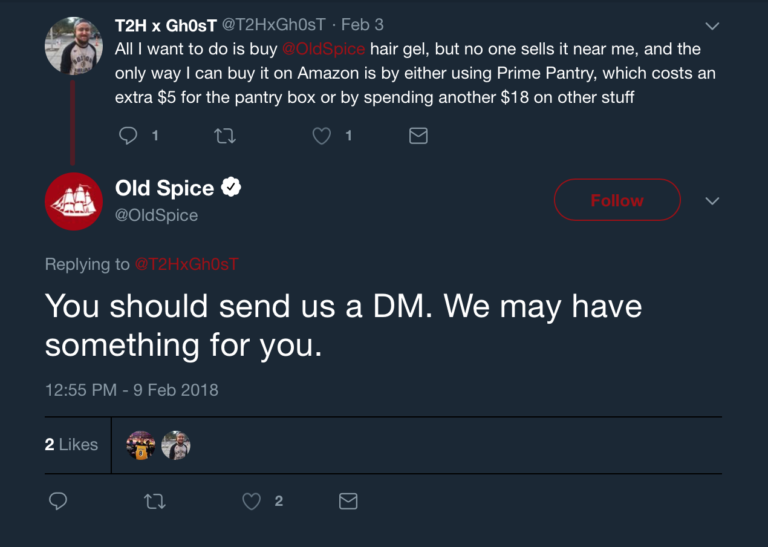Open the Old Spice tweet options chevron
Viewport: 768px width, 547px height.
[x=712, y=201]
